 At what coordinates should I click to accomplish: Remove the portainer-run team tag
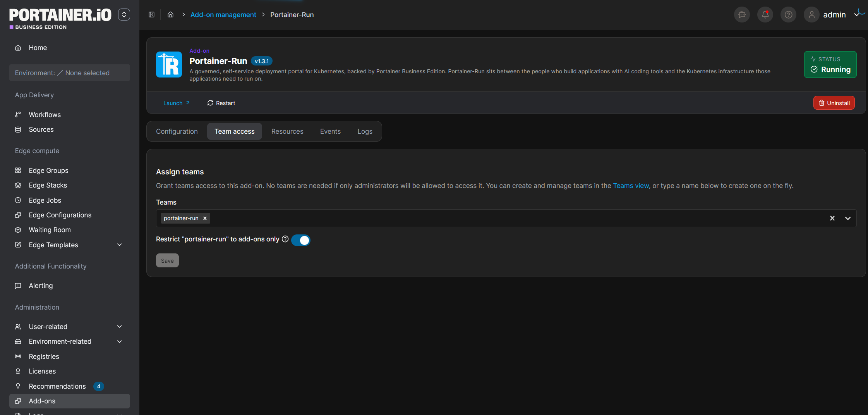coord(205,218)
